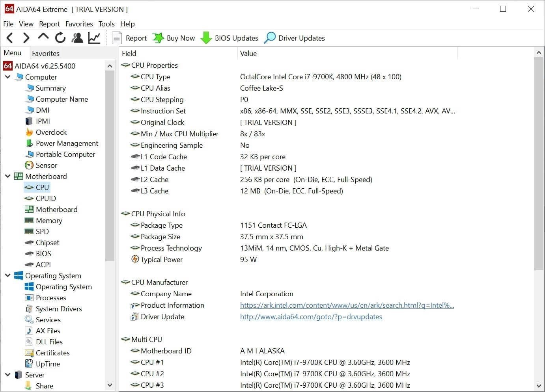Select CPUID in the sidebar tree

pos(46,199)
